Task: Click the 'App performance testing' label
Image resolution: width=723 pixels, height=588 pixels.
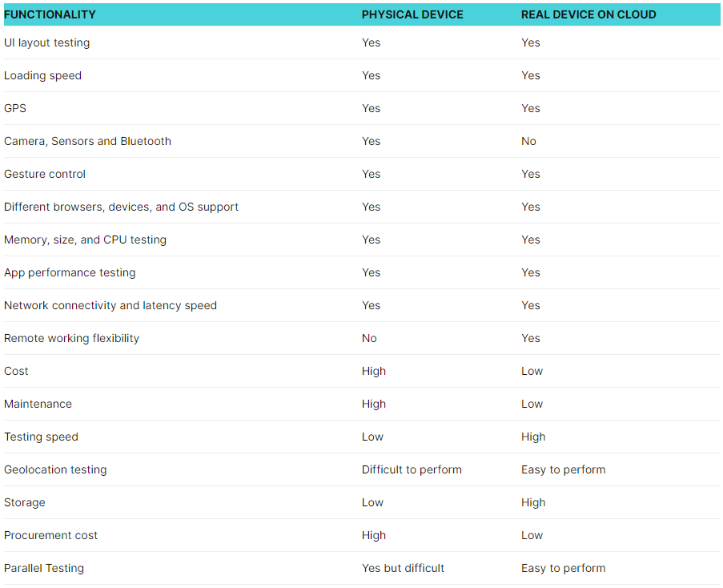Action: tap(70, 272)
